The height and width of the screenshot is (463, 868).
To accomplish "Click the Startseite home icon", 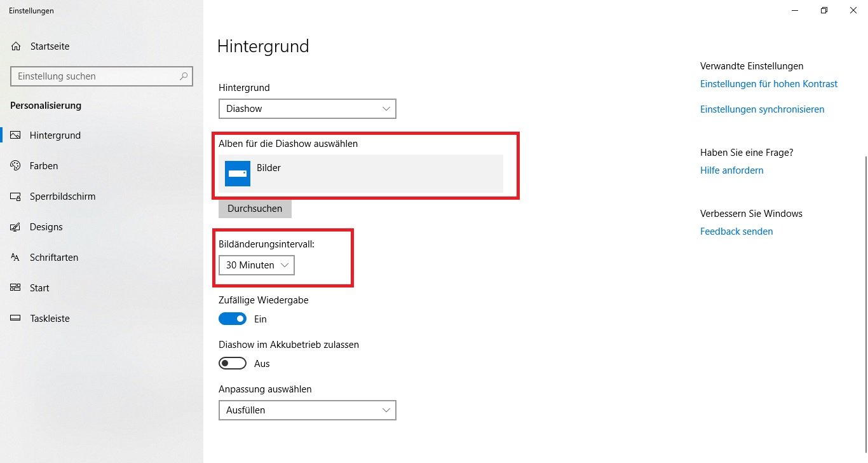I will click(x=17, y=46).
